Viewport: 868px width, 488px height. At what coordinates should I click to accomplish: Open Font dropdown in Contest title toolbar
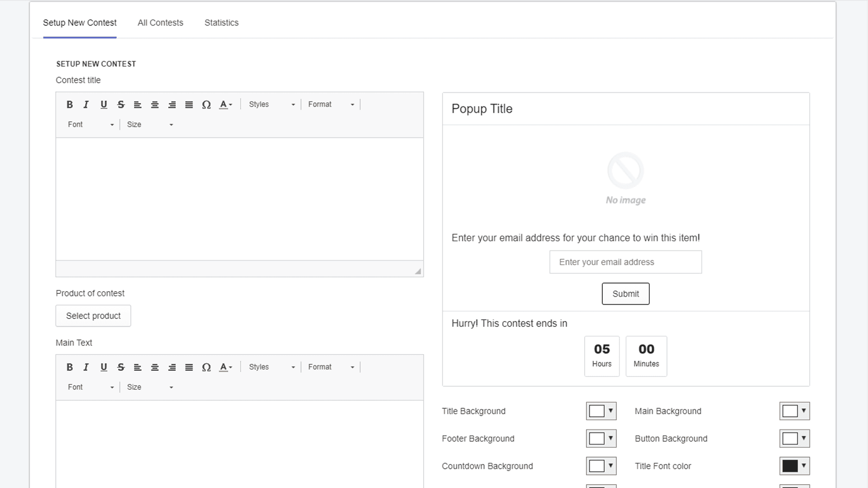pyautogui.click(x=90, y=125)
